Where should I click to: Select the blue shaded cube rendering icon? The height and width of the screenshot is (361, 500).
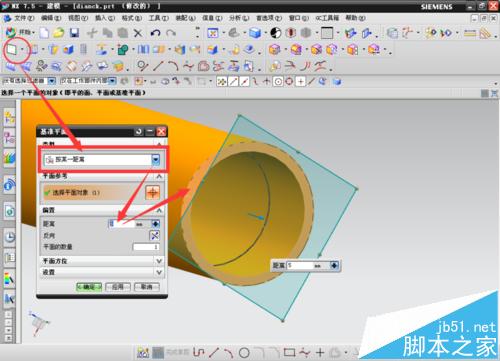255,33
